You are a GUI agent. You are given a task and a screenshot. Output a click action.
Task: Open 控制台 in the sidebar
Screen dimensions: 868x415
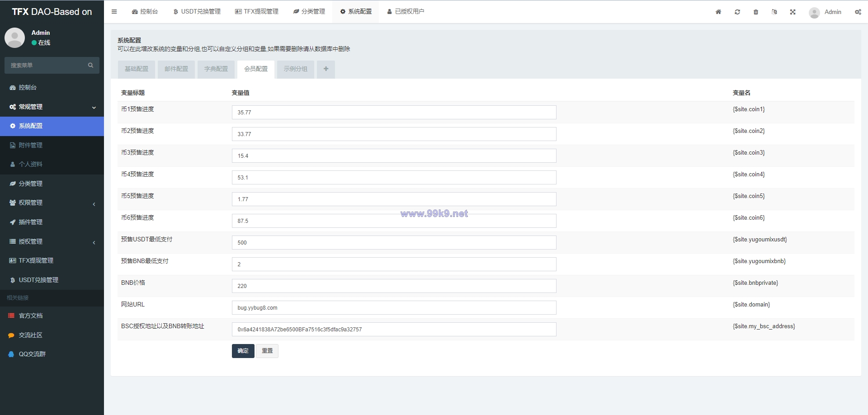52,87
